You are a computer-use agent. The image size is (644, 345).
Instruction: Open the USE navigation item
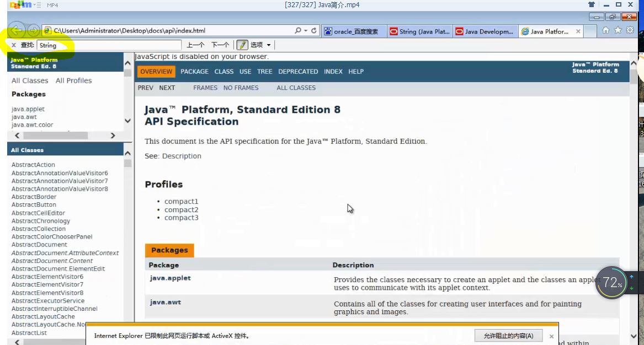[245, 72]
